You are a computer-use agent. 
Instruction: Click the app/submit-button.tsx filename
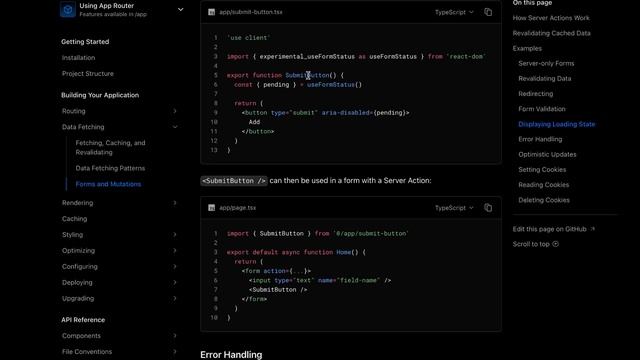tap(251, 12)
